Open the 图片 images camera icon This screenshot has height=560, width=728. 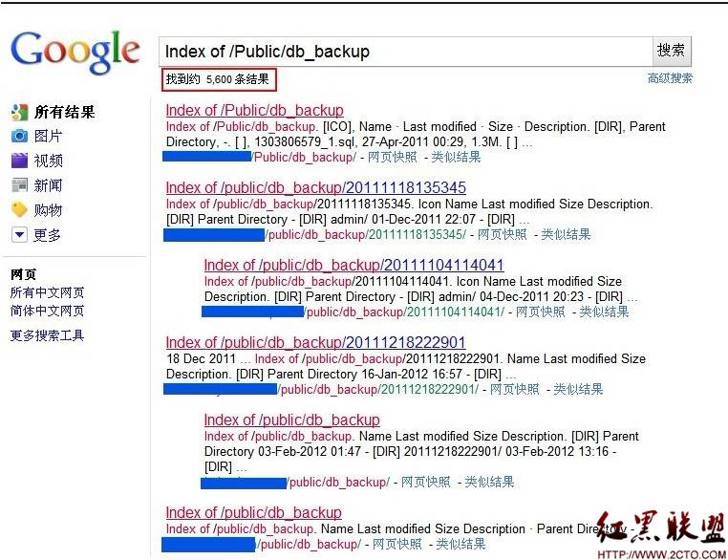click(19, 136)
